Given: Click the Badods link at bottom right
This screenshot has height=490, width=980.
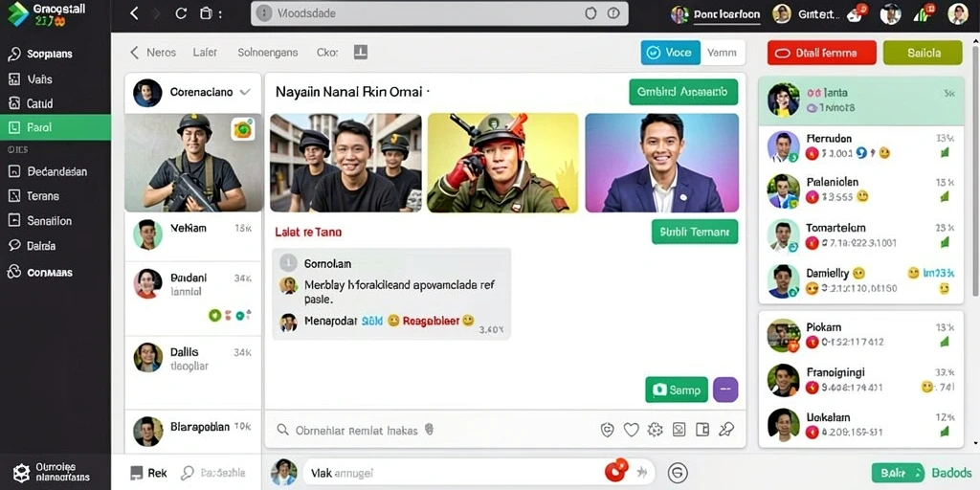Looking at the screenshot, I should (x=952, y=473).
